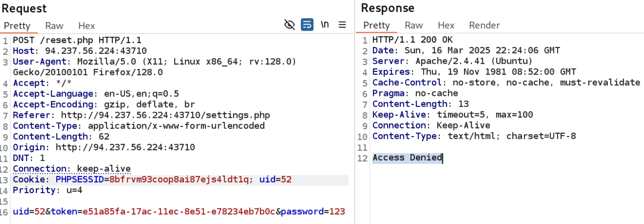Click the token value in request body

click(179, 211)
